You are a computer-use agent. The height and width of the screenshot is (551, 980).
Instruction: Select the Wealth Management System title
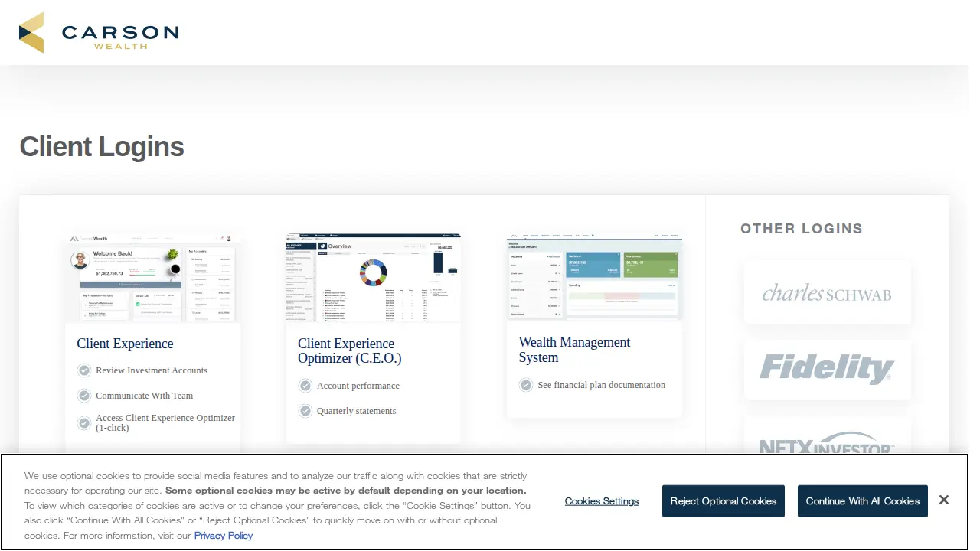pyautogui.click(x=575, y=350)
